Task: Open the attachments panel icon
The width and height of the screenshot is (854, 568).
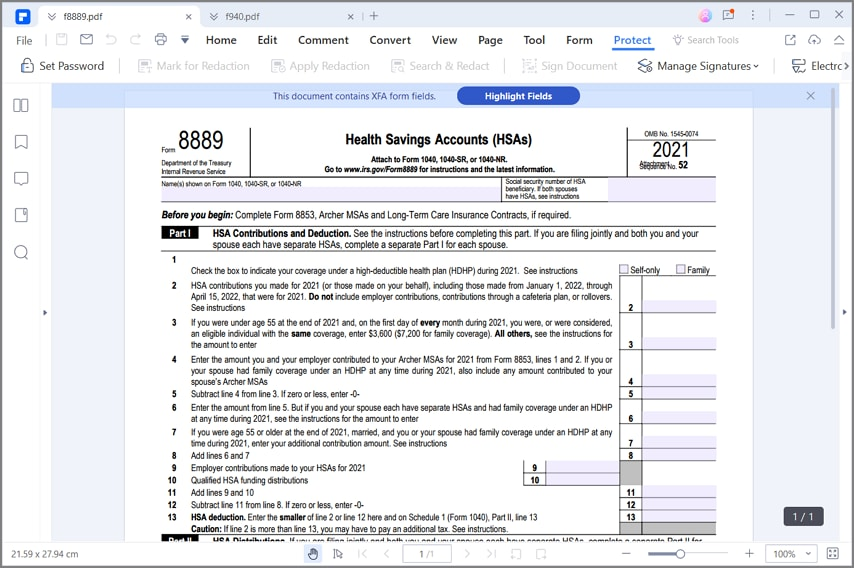Action: click(21, 215)
